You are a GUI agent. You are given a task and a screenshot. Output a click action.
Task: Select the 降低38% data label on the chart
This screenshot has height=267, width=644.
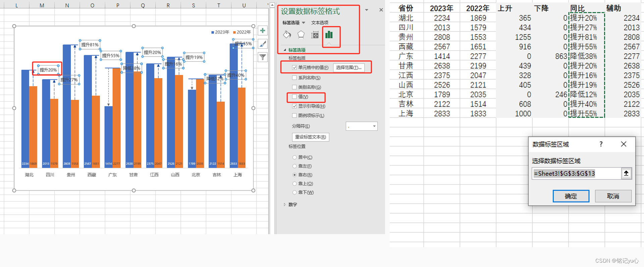(131, 68)
